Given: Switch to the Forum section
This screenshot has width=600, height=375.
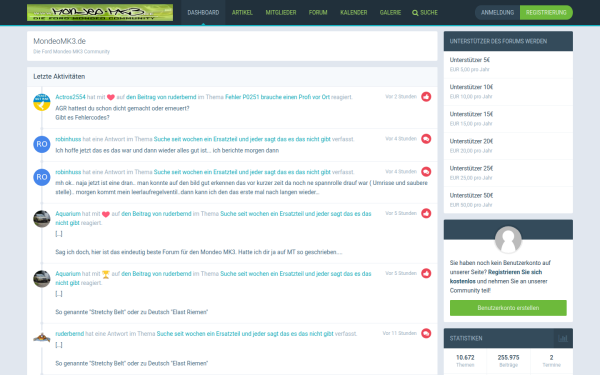Looking at the screenshot, I should coord(318,13).
